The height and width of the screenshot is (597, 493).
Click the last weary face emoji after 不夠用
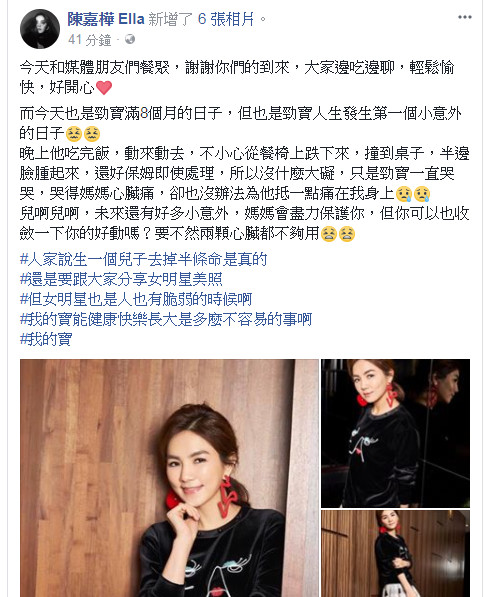[347, 234]
